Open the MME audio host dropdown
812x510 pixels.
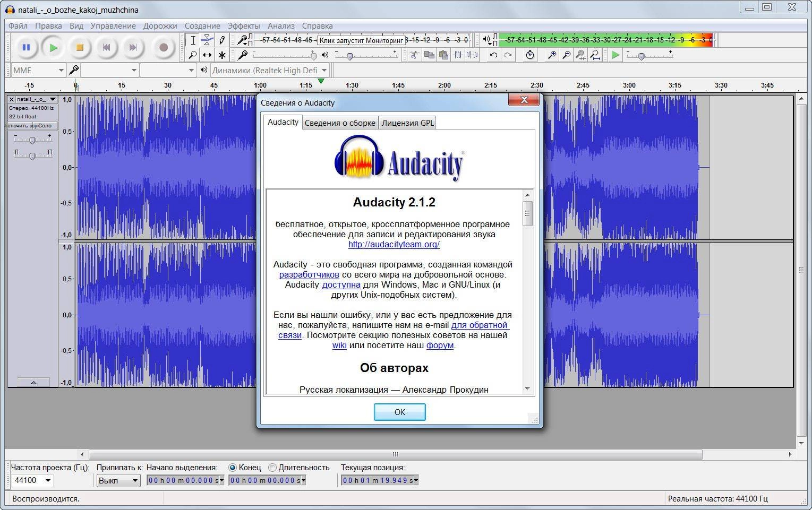[x=38, y=70]
